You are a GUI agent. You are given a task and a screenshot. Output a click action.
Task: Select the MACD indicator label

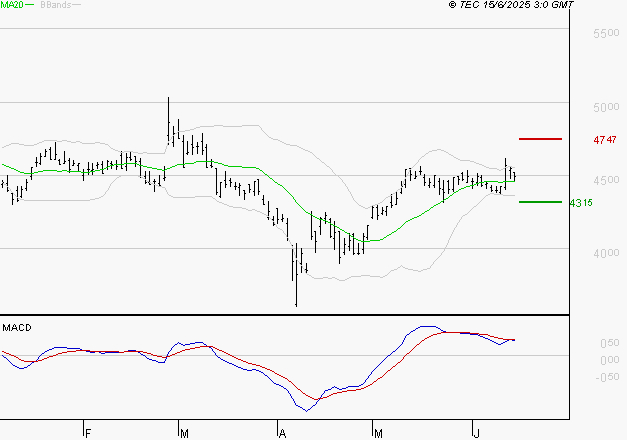(16, 327)
